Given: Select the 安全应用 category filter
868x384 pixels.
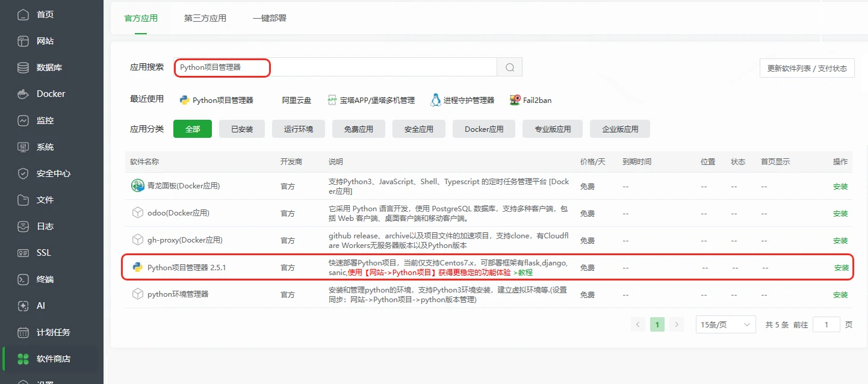Looking at the screenshot, I should [x=419, y=129].
